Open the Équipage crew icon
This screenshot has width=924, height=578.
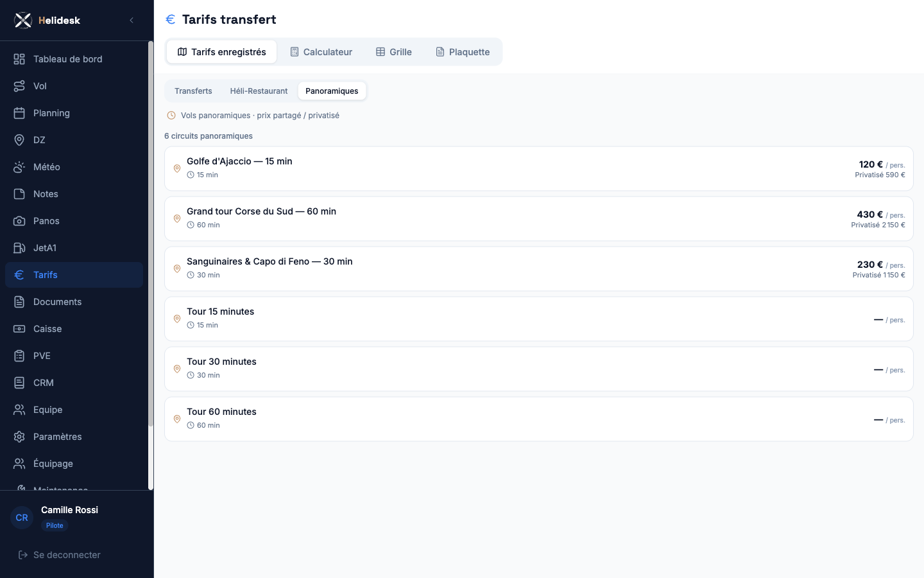(19, 464)
